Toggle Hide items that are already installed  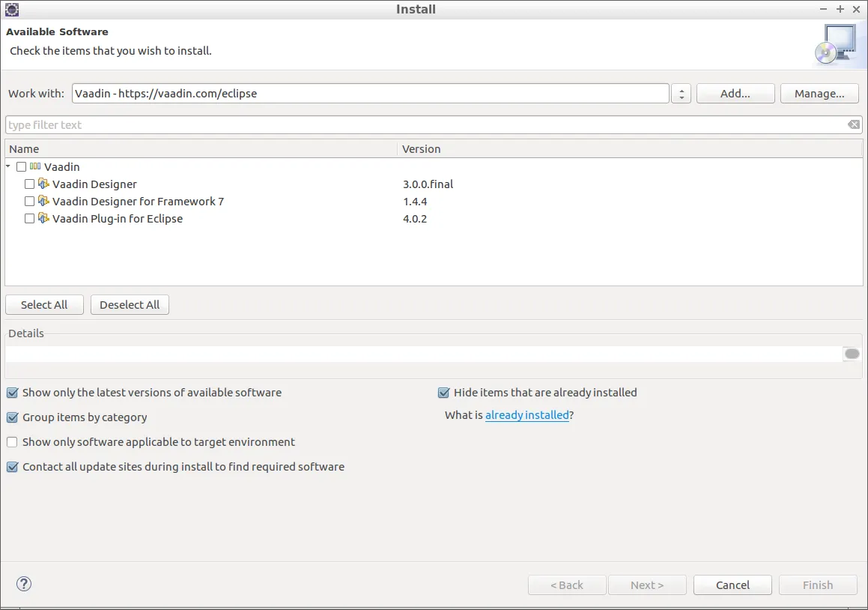click(x=443, y=393)
